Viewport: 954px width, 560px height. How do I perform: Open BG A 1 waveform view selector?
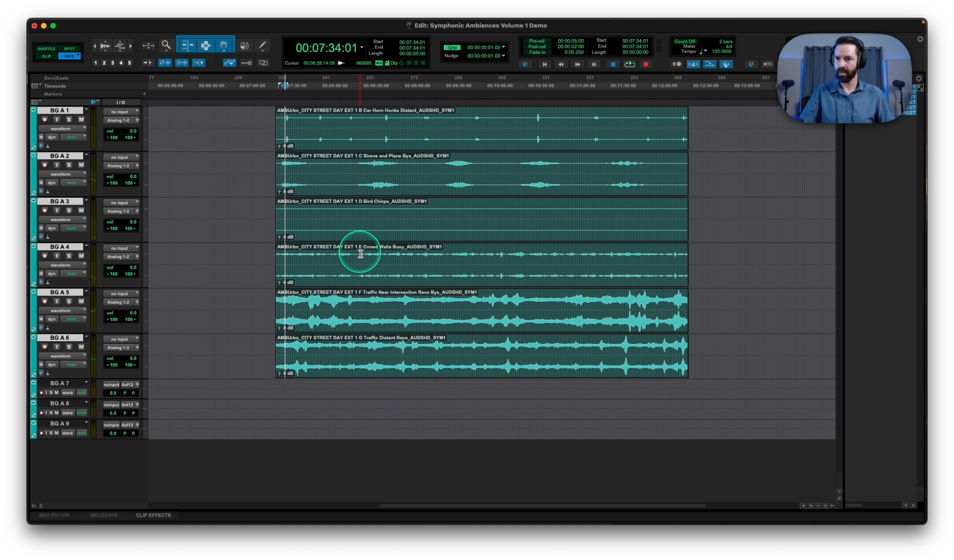coord(63,129)
